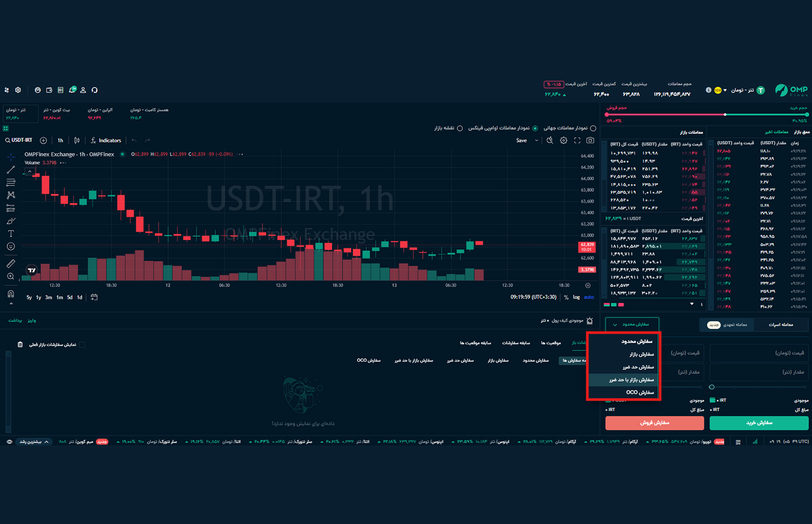Open the notifications bell icon
The width and height of the screenshot is (812, 524).
pyautogui.click(x=72, y=90)
